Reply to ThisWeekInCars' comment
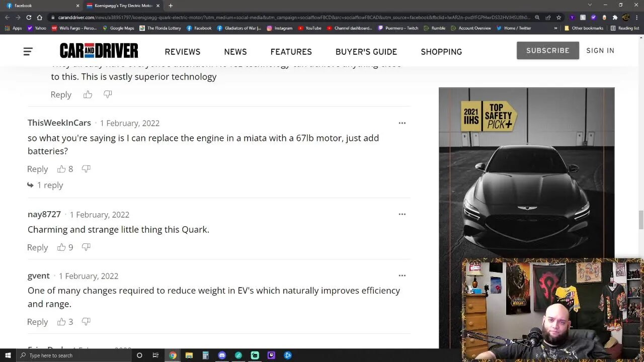The image size is (644, 362). tap(38, 169)
